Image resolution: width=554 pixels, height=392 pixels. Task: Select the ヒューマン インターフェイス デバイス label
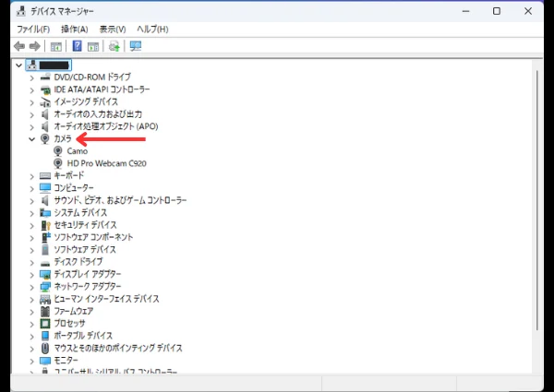click(106, 299)
